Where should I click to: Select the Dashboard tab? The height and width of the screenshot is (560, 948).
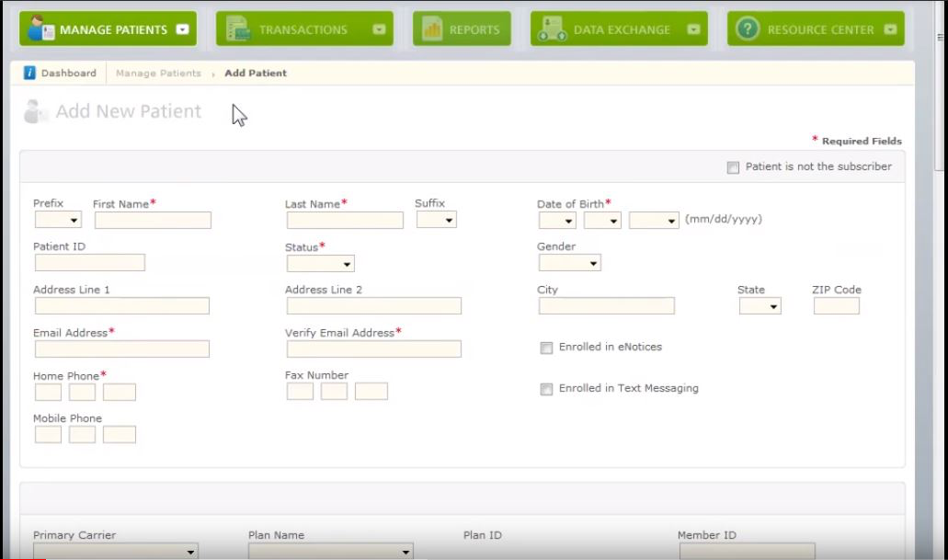click(71, 72)
